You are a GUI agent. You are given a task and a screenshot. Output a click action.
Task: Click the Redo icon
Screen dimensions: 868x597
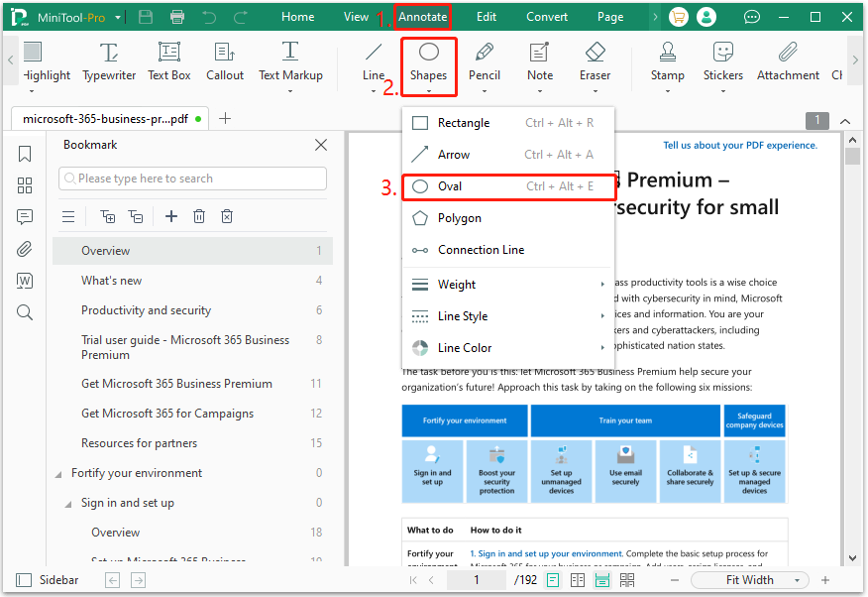(x=241, y=17)
